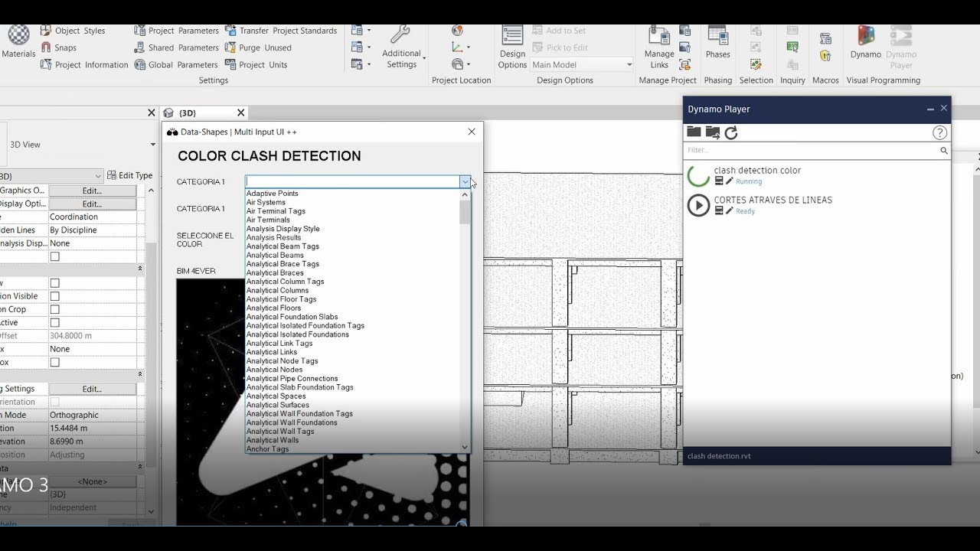Open Project Units
Viewport: 980px width, 551px height.
click(256, 65)
